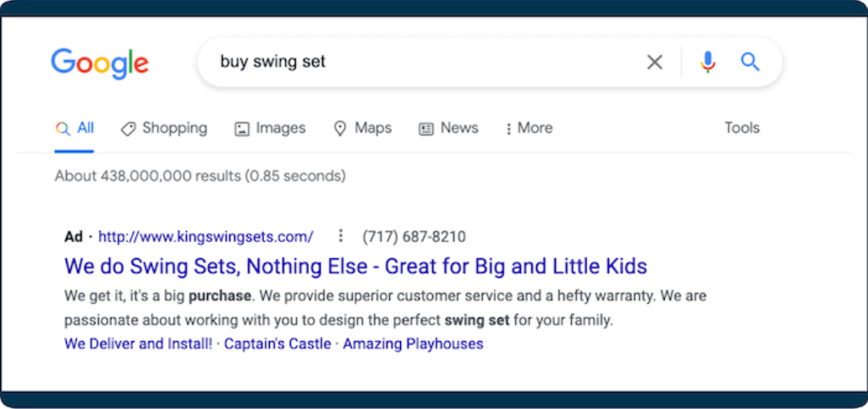Open the search Tools options
Image resolution: width=868 pixels, height=409 pixels.
[742, 128]
